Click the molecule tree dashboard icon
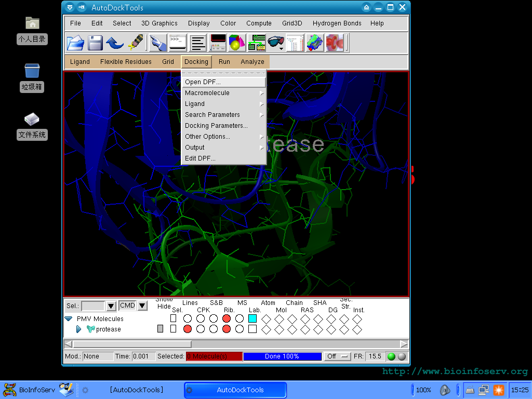 coord(295,43)
